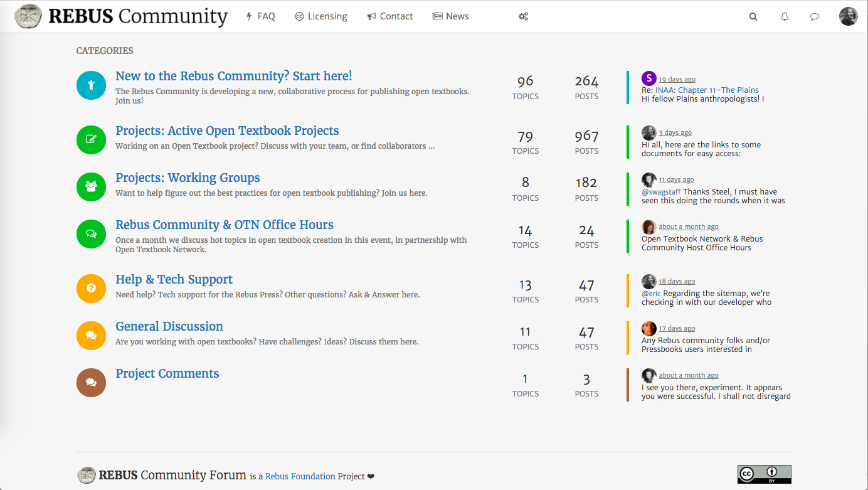
Task: Click the green edit icon for Active Open Textbook Projects
Action: pos(91,139)
